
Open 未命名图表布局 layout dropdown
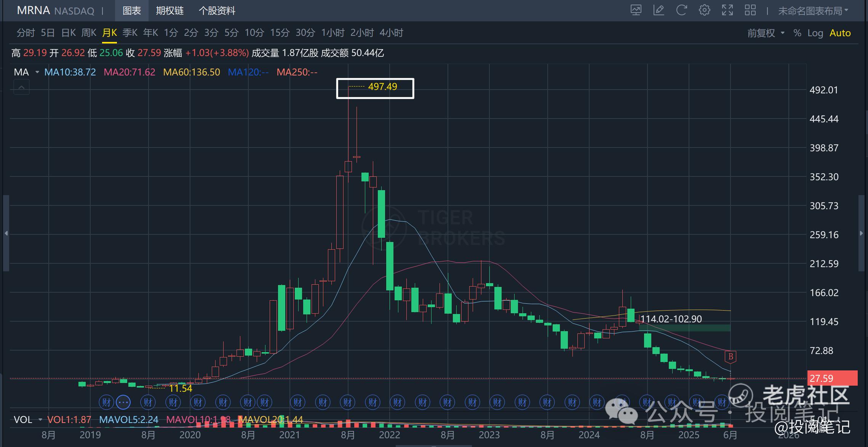pyautogui.click(x=814, y=11)
